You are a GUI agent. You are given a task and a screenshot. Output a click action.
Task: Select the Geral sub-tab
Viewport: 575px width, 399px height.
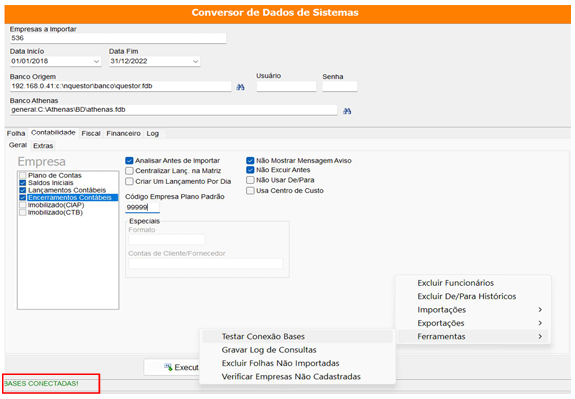(x=18, y=145)
